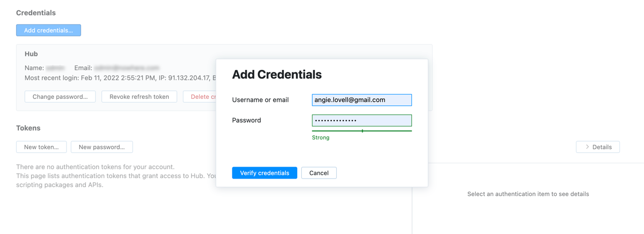The height and width of the screenshot is (234, 644).
Task: Select the Hub credentials card title
Action: (x=31, y=54)
